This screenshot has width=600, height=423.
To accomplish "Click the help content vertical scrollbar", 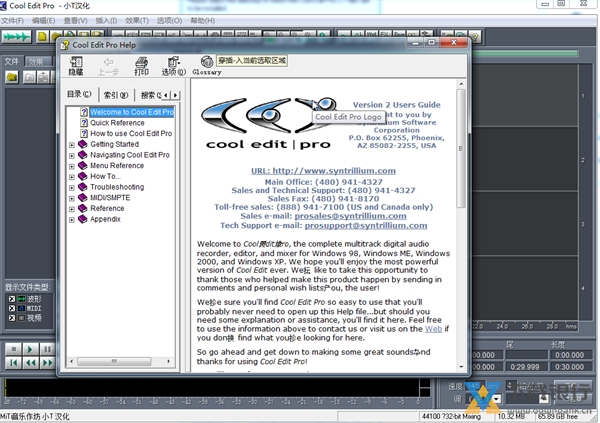I will [460, 230].
